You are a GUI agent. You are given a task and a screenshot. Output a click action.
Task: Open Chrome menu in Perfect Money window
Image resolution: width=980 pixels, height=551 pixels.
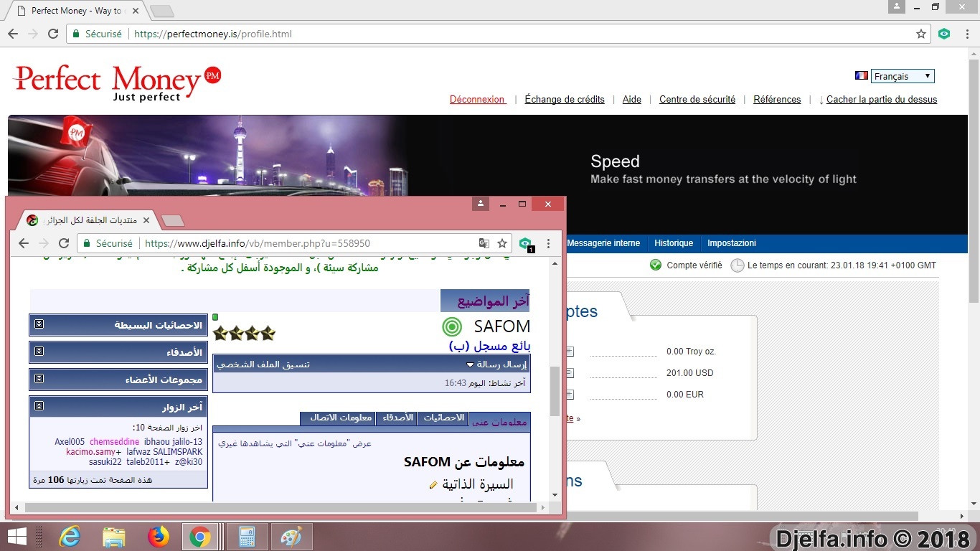pos(967,34)
